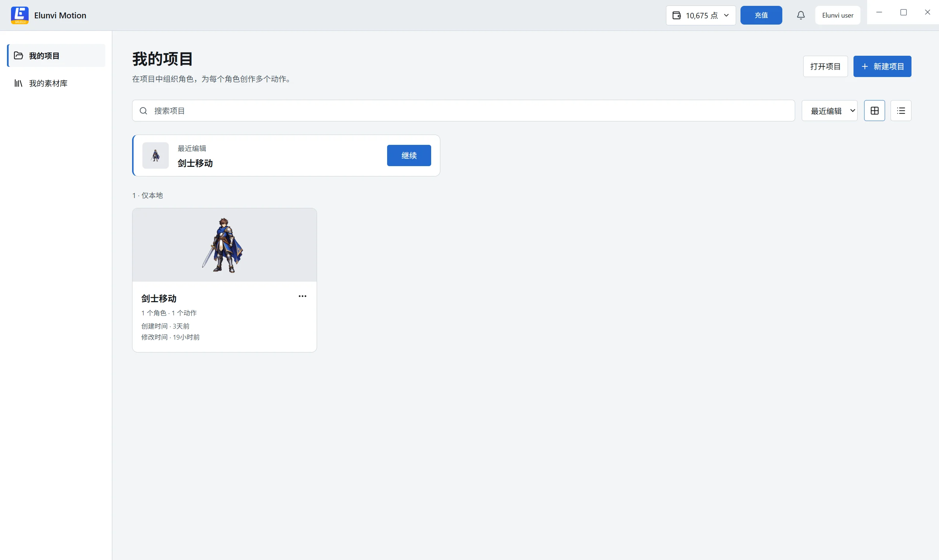Select 我的项目 in the sidebar
The image size is (939, 560).
click(x=56, y=55)
